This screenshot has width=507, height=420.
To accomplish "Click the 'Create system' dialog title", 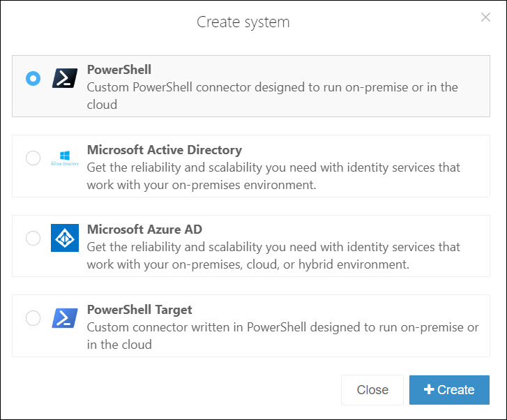I will coord(243,22).
